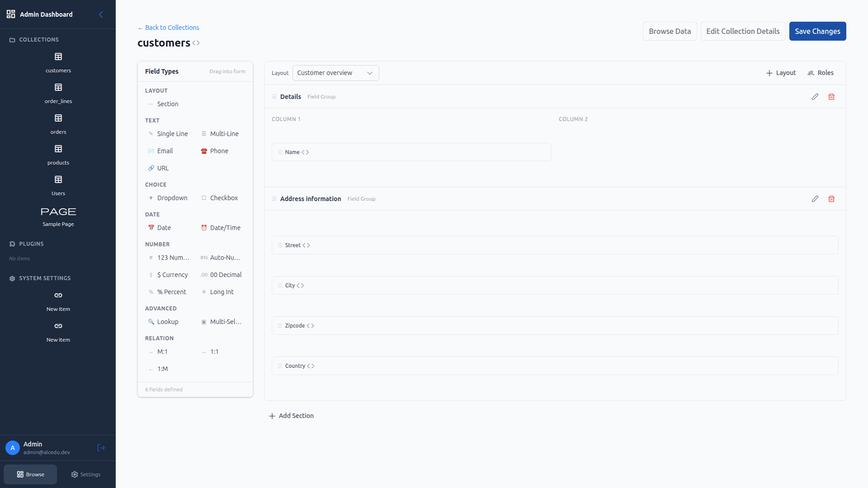Open the Sample Page menu item

point(58,216)
